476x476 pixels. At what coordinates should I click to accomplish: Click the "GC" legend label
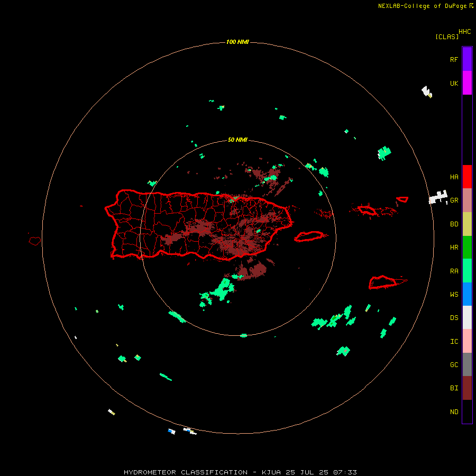coord(454,364)
